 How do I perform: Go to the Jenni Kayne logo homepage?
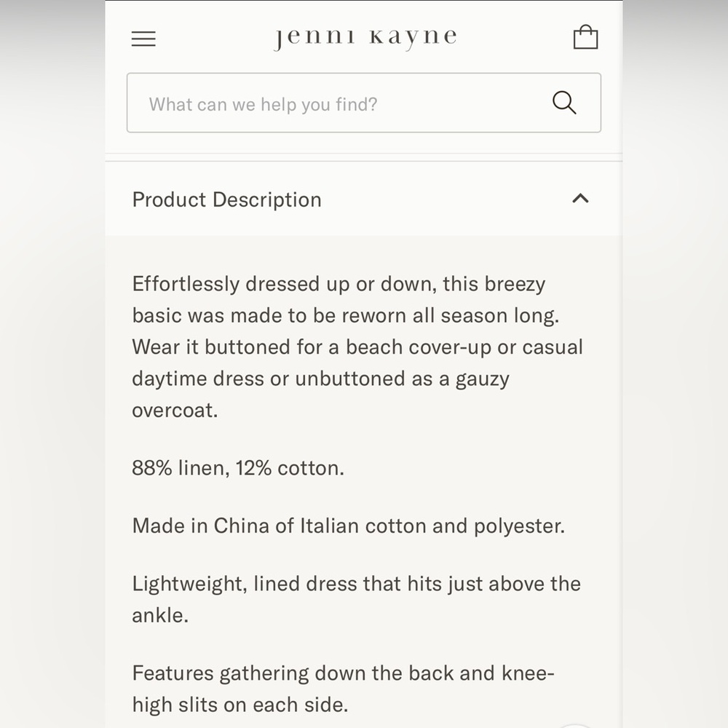(x=365, y=38)
